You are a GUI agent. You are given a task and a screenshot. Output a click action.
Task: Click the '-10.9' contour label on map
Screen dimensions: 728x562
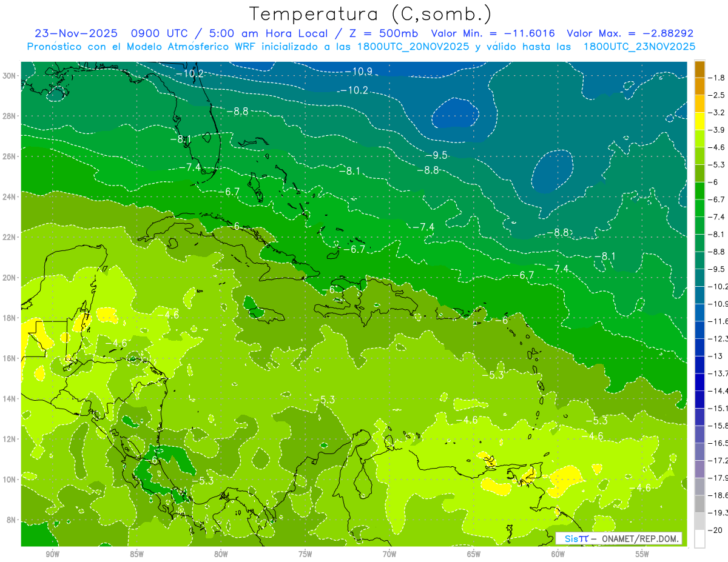point(359,72)
